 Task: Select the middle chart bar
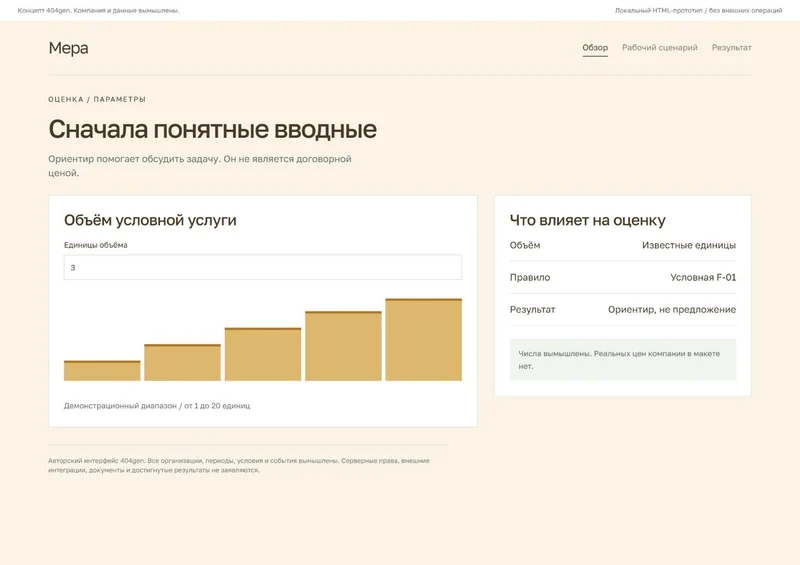[x=263, y=354]
